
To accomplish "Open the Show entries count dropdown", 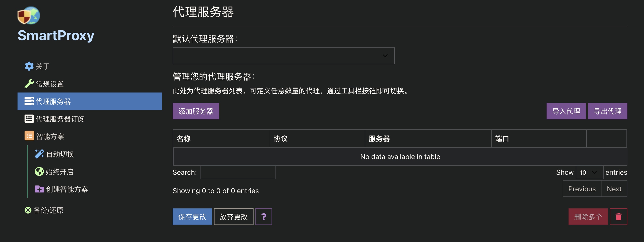I will pos(589,172).
